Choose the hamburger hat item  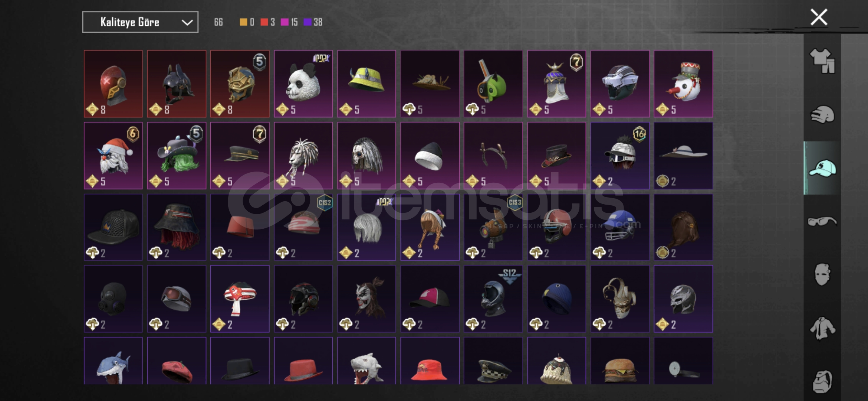pos(620,361)
